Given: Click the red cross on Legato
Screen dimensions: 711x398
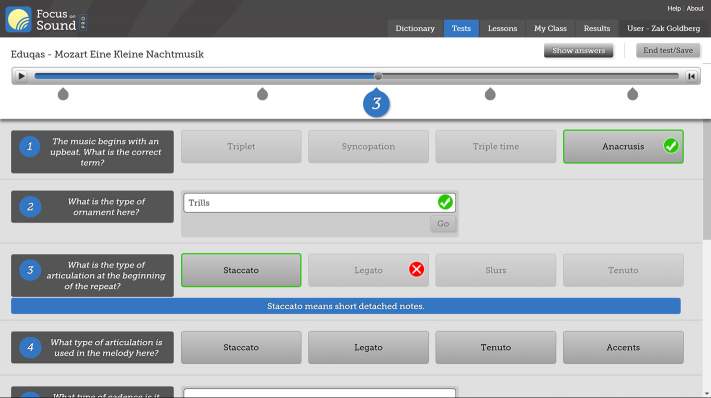Looking at the screenshot, I should pyautogui.click(x=416, y=269).
